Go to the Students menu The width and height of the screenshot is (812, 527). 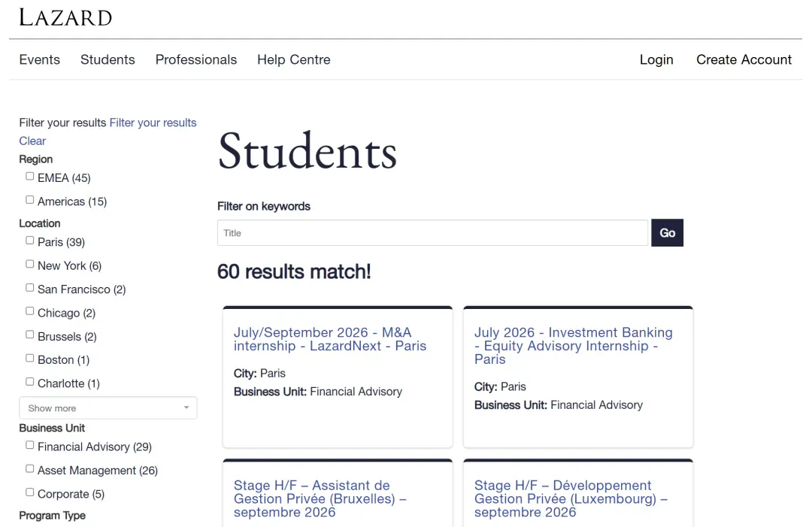click(x=108, y=59)
